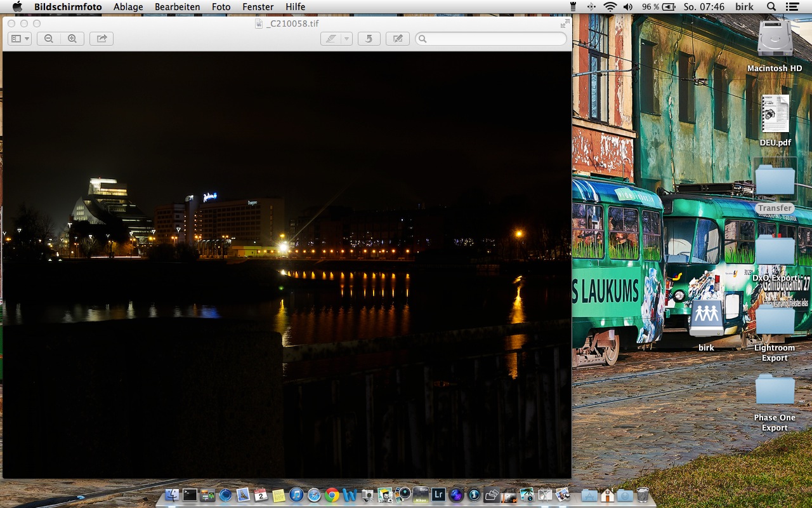Launch iTunes from the Dock
The width and height of the screenshot is (812, 508).
tap(296, 495)
